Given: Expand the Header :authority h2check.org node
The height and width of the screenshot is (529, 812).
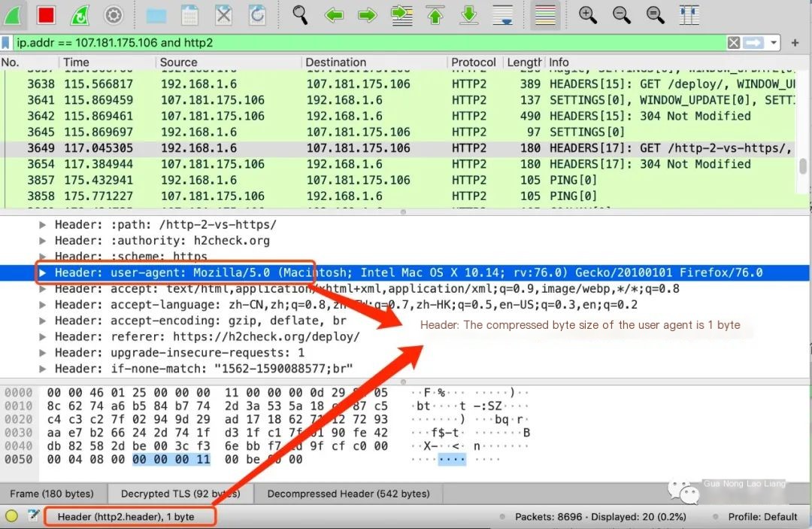Looking at the screenshot, I should click(x=43, y=241).
